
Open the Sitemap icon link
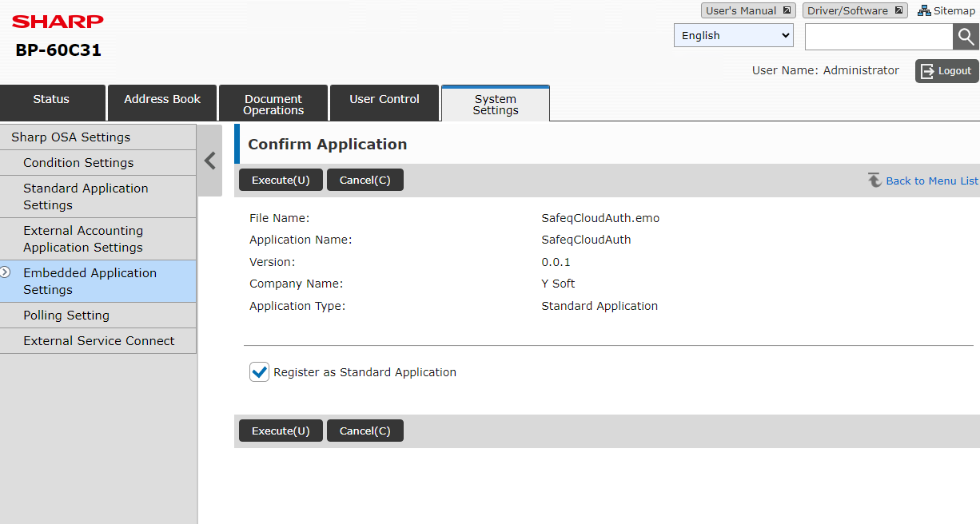(x=924, y=11)
